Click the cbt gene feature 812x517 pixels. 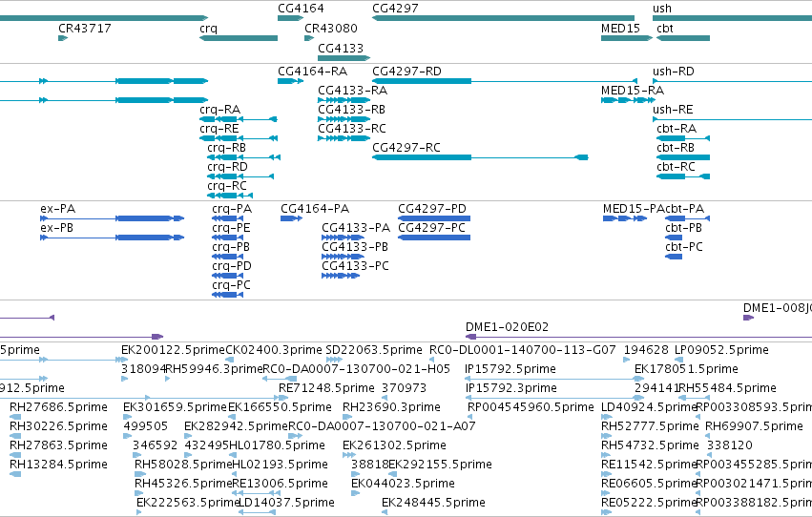tap(683, 38)
